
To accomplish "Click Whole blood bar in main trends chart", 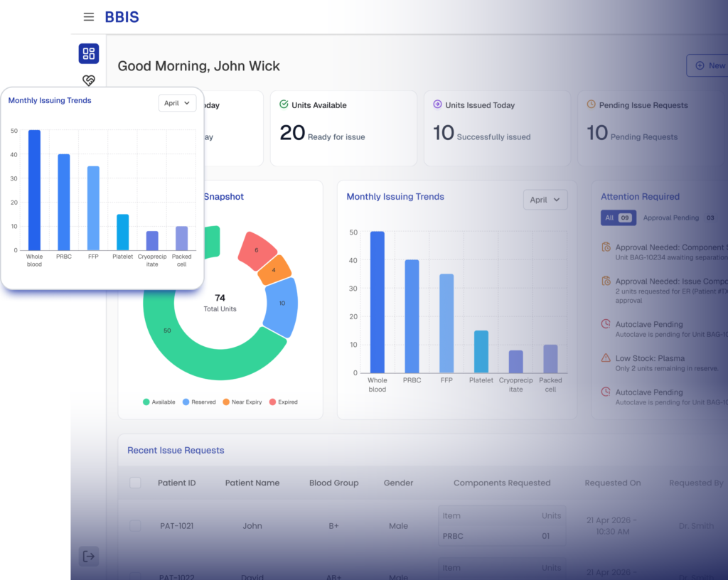I will pos(377,302).
